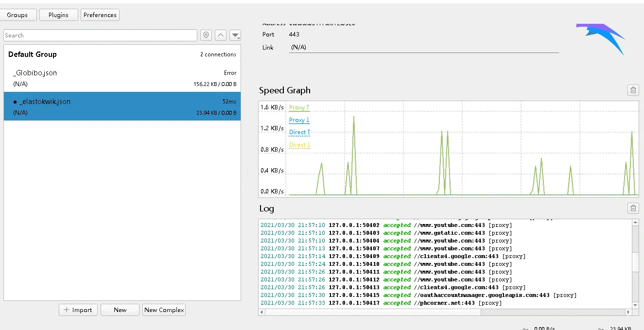This screenshot has height=330, width=644.
Task: Select the _elastokwik.json connection
Action: [122, 106]
